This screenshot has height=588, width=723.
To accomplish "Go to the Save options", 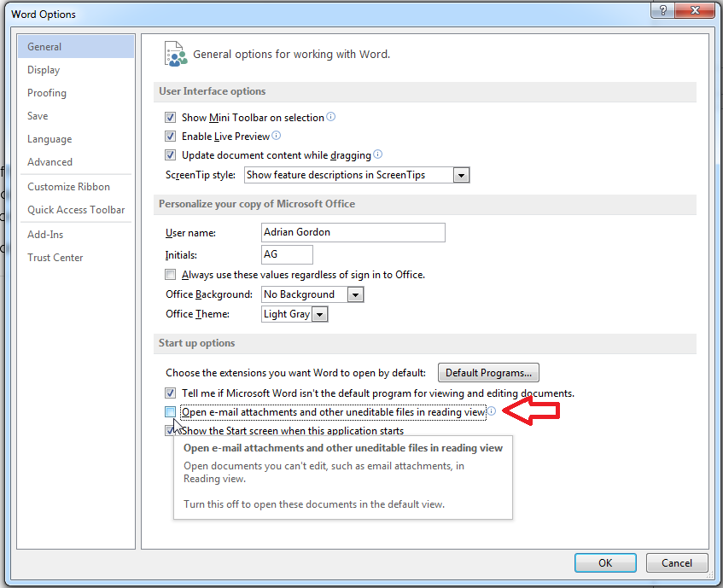I will 76,116.
